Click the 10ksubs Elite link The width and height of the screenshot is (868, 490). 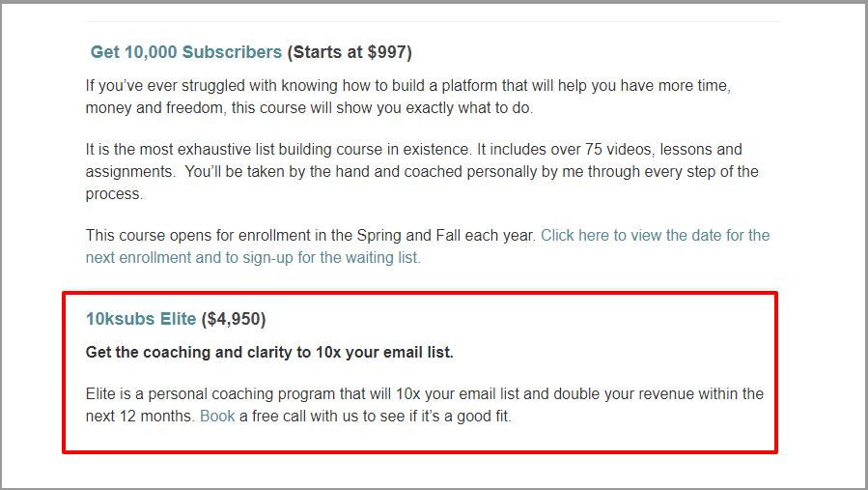141,319
